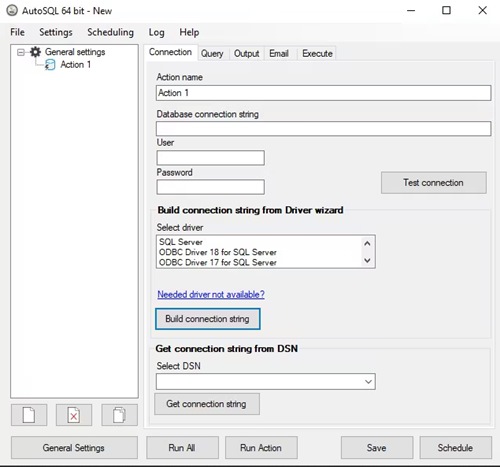Screen dimensions: 500x467
Task: Click driver list scroll down arrow
Action: point(367,260)
